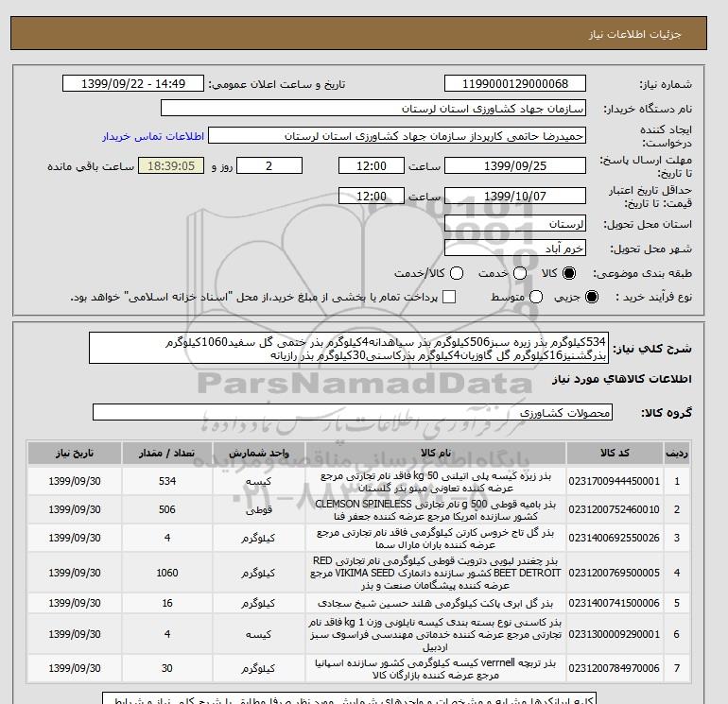The width and height of the screenshot is (728, 704).
Task: Click price validity date 1399/10/07
Action: (x=515, y=196)
